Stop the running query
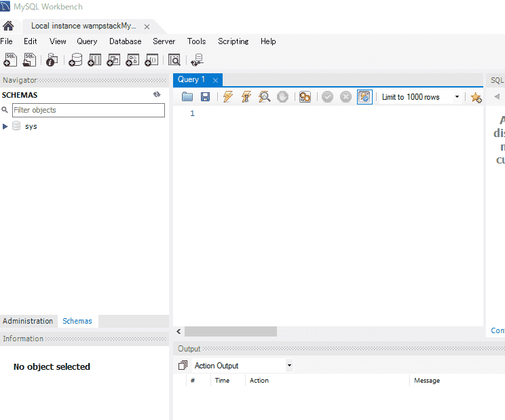This screenshot has width=505, height=420. click(282, 97)
